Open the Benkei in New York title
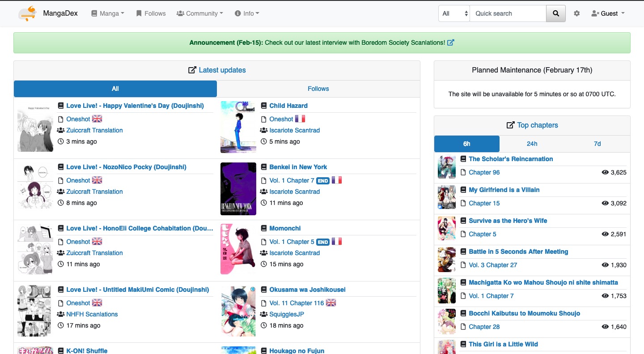The image size is (644, 354). point(298,167)
